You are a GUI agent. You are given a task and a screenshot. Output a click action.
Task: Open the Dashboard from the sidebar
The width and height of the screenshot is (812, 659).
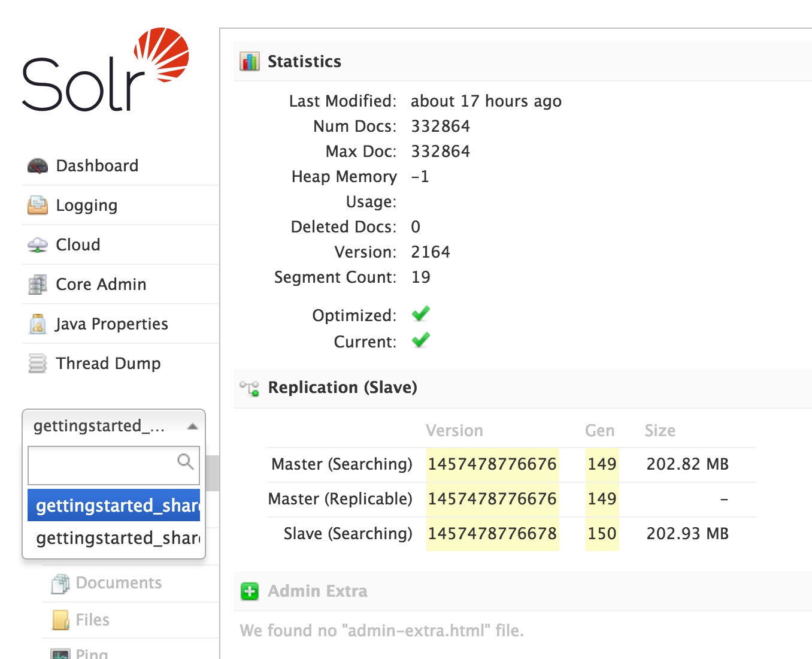click(x=96, y=165)
